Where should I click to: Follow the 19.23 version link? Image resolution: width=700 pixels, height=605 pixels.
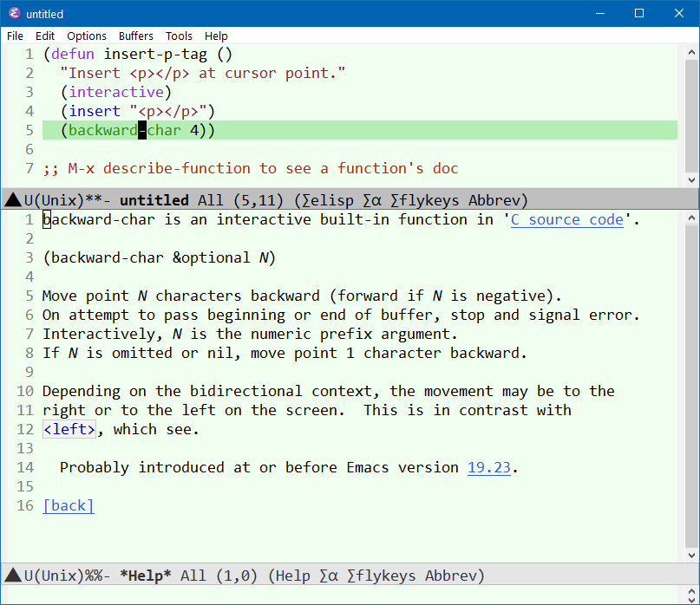[x=489, y=467]
